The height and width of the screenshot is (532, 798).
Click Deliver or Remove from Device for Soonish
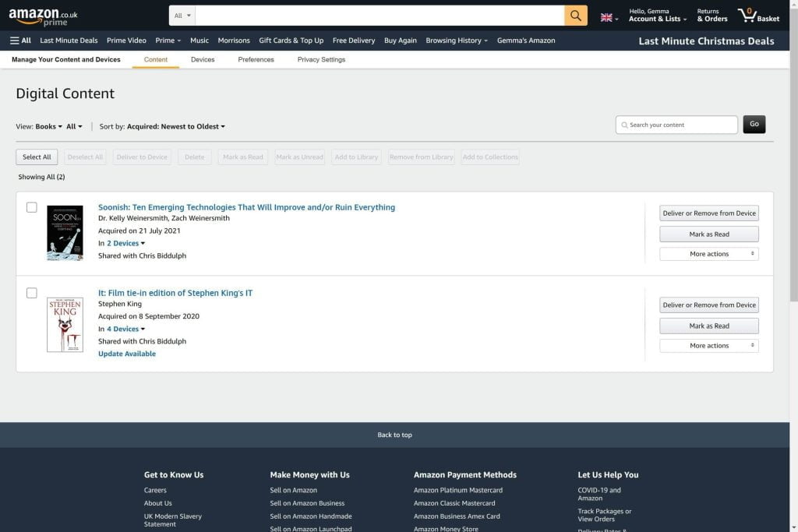pyautogui.click(x=708, y=213)
